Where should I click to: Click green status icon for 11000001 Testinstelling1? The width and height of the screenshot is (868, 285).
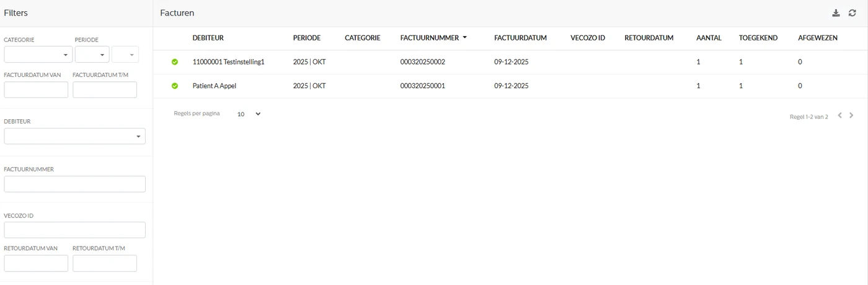coord(175,62)
